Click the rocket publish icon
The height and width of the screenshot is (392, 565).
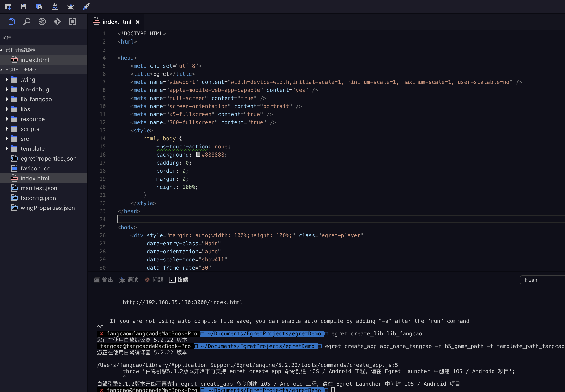pos(86,7)
